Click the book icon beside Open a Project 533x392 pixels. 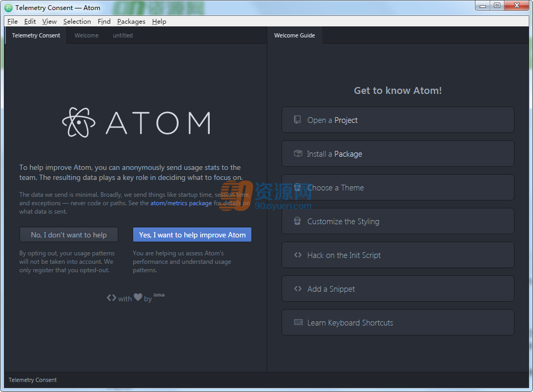coord(297,120)
